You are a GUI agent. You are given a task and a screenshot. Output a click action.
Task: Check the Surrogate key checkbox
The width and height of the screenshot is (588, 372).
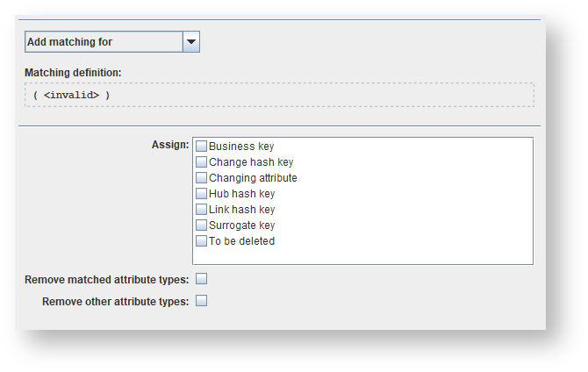coord(202,225)
